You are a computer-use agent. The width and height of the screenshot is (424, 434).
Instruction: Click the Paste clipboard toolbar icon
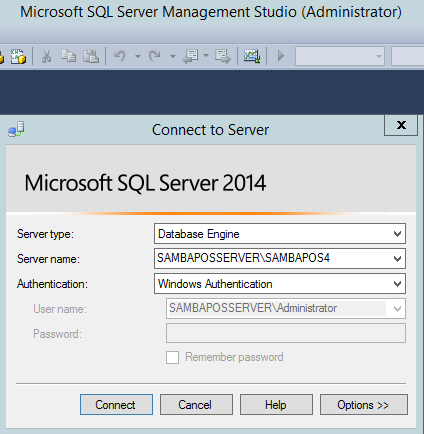(91, 56)
